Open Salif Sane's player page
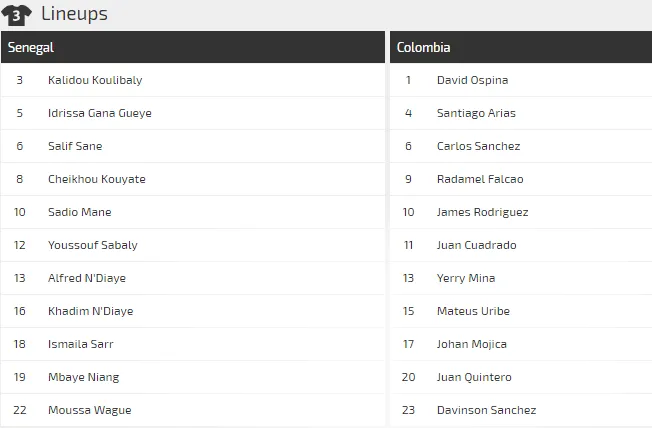 (75, 146)
